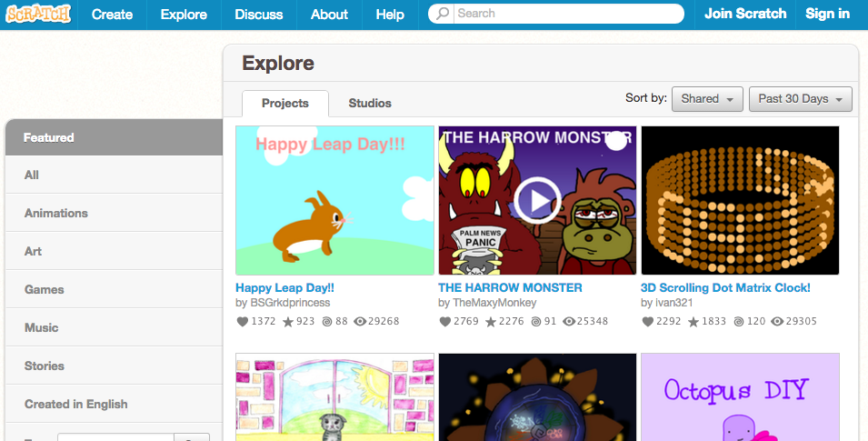Open THE HARROW MONSTER title link
Viewport: 868px width, 441px height.
[510, 288]
